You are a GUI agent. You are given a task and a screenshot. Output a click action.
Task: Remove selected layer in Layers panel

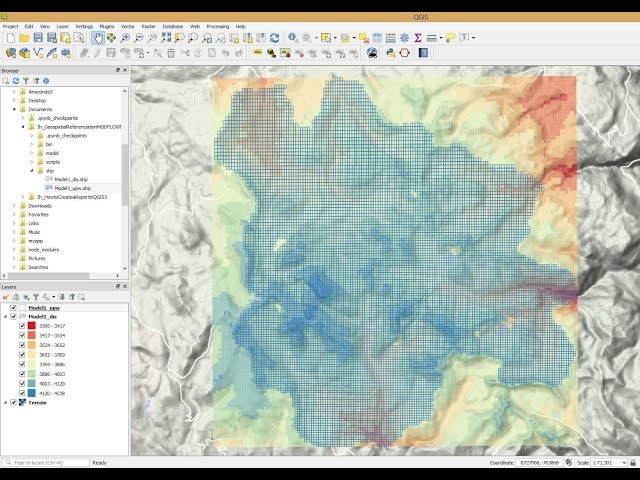[82, 297]
